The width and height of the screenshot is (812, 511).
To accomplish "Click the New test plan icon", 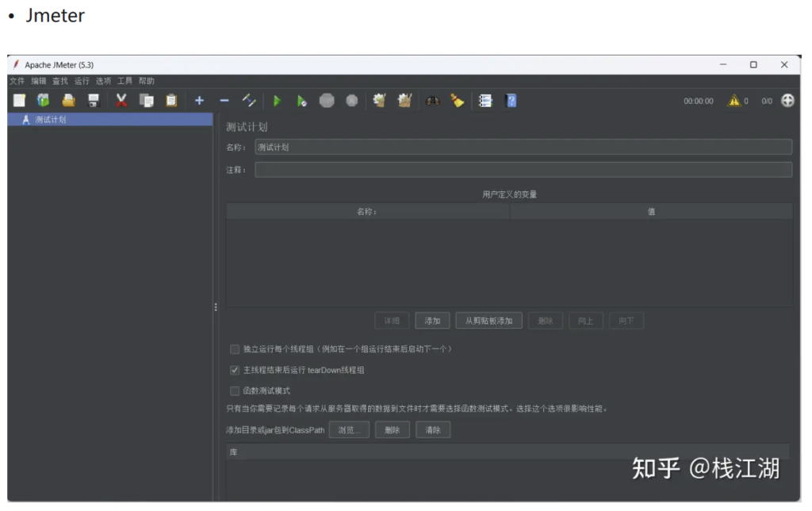I will tap(19, 101).
